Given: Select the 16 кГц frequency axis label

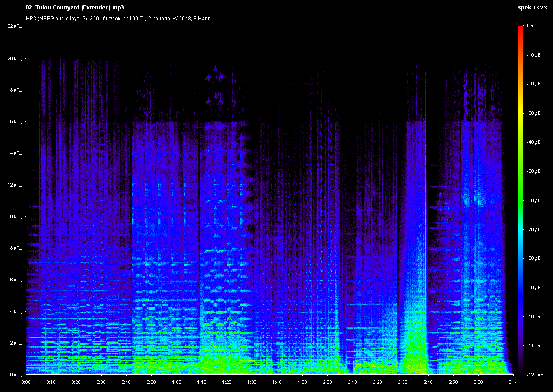Looking at the screenshot, I should (15, 122).
